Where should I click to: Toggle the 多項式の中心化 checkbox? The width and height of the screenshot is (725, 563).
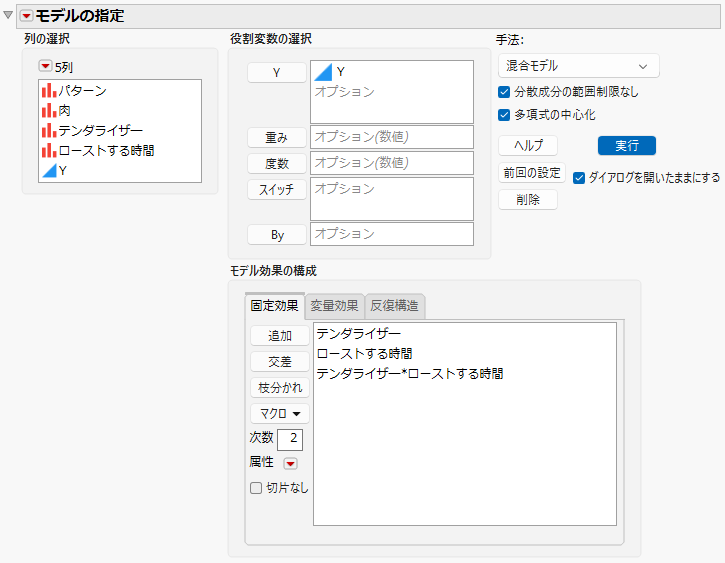[x=504, y=115]
